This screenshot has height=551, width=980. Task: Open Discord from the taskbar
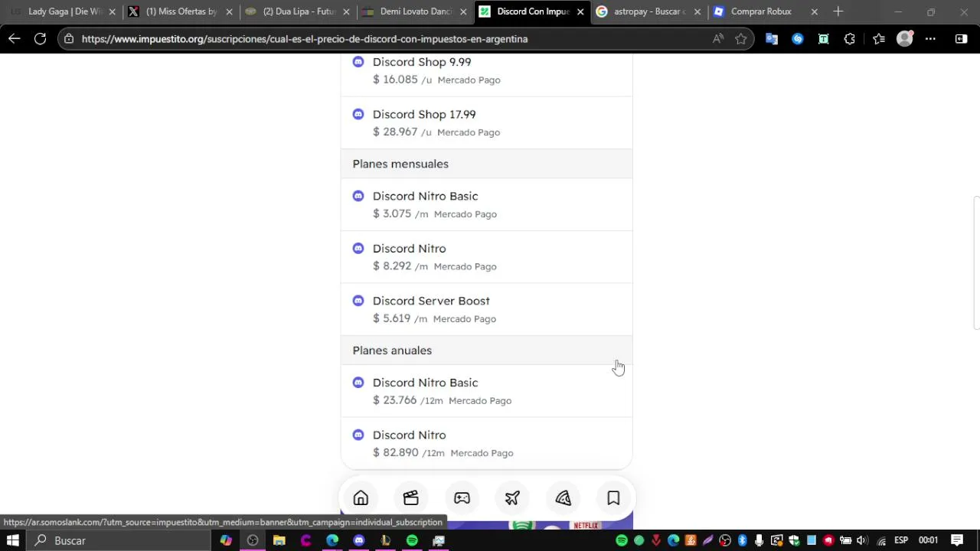pos(359,540)
